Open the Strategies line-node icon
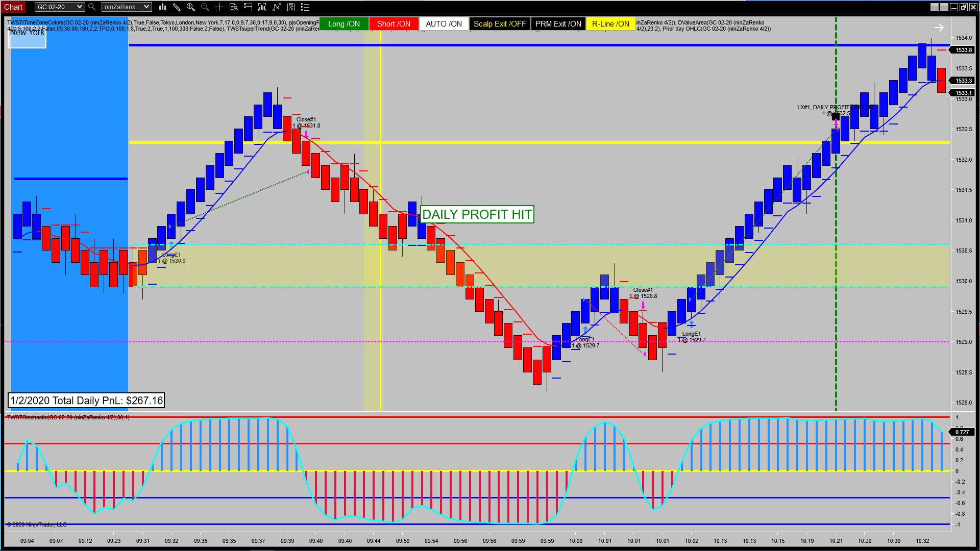Screen dimensions: 980x551 pyautogui.click(x=276, y=7)
